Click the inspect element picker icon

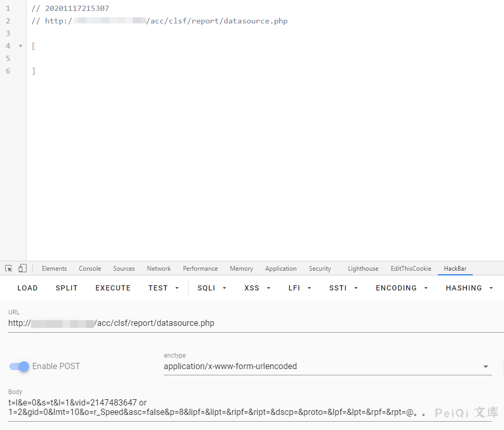pos(9,269)
